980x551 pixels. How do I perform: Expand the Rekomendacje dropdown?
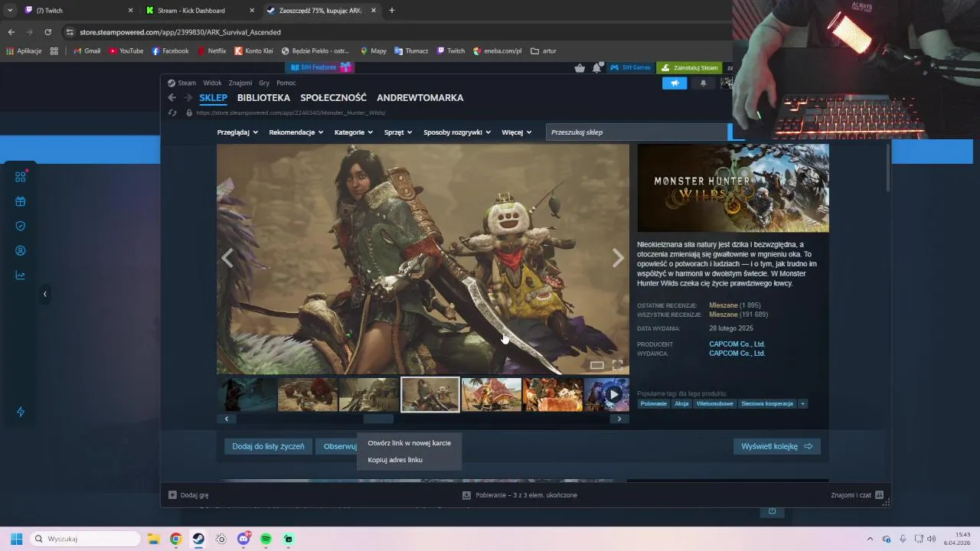pyautogui.click(x=296, y=132)
